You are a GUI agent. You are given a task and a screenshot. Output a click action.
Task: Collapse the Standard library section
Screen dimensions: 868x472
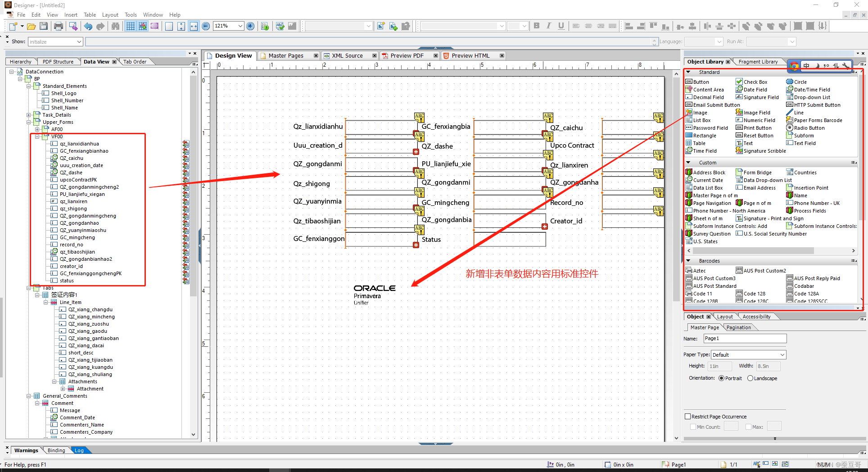click(x=688, y=72)
